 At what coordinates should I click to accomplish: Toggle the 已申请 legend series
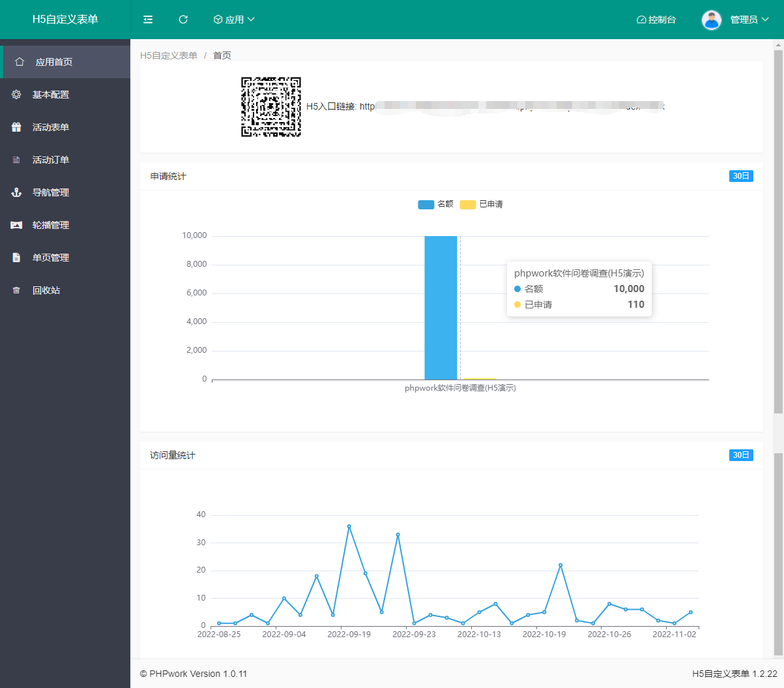pyautogui.click(x=481, y=204)
